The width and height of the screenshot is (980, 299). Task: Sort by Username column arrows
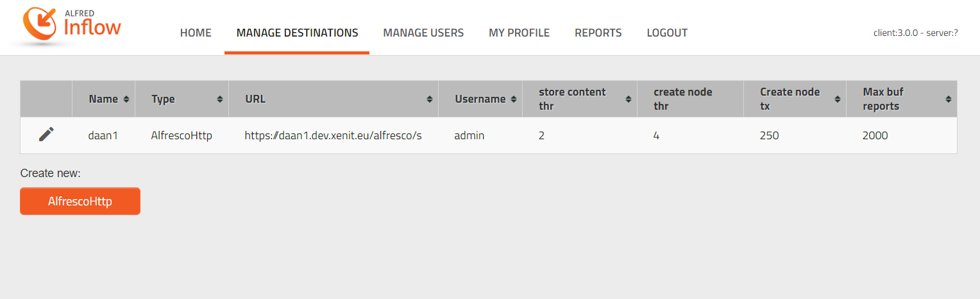point(514,99)
